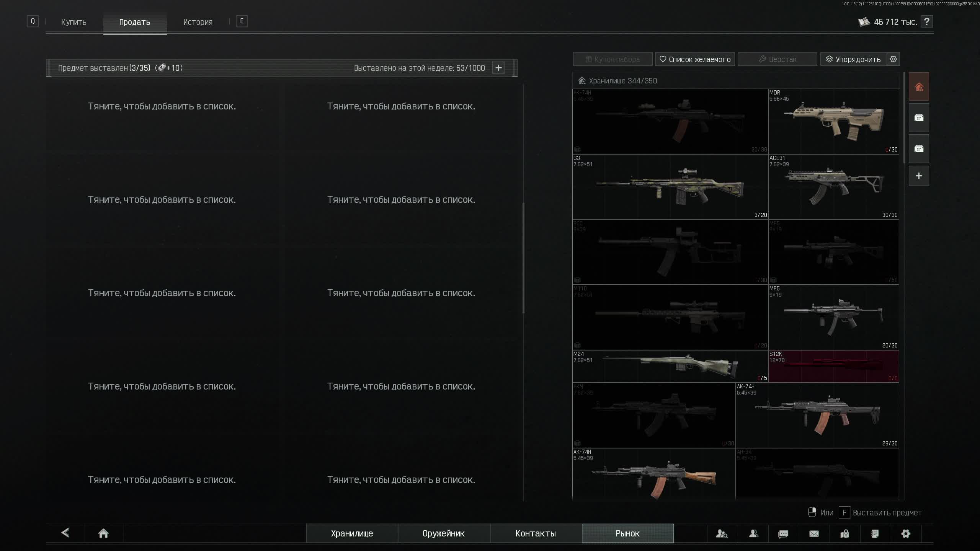
Task: Open the chat messages icon
Action: tap(783, 533)
